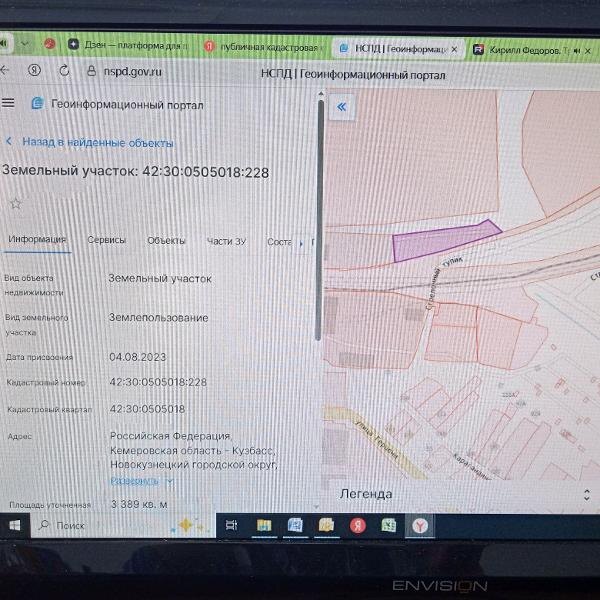600x600 pixels.
Task: Switch to the публичная кадастровая browser tab
Action: 264,47
